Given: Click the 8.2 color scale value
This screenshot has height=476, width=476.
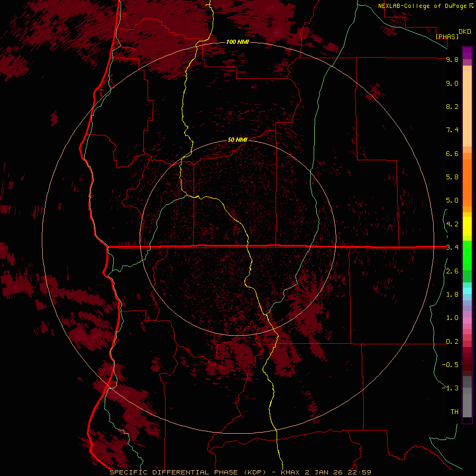Looking at the screenshot, I should pyautogui.click(x=452, y=106).
